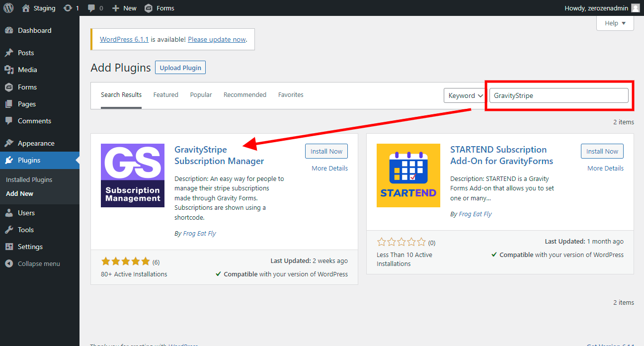Click GravityStripe Last Updated 2 weeks ago

309,260
